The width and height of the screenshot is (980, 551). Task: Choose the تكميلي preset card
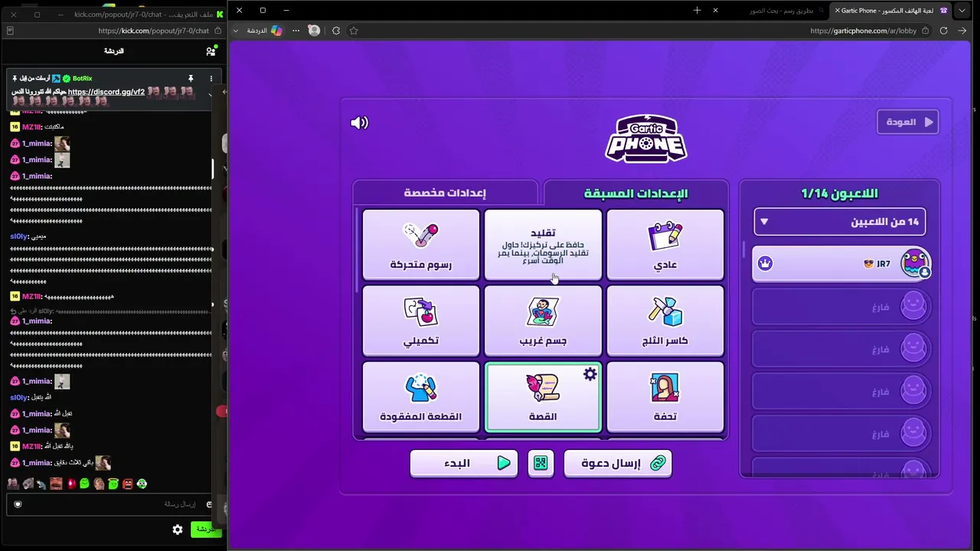tap(421, 321)
